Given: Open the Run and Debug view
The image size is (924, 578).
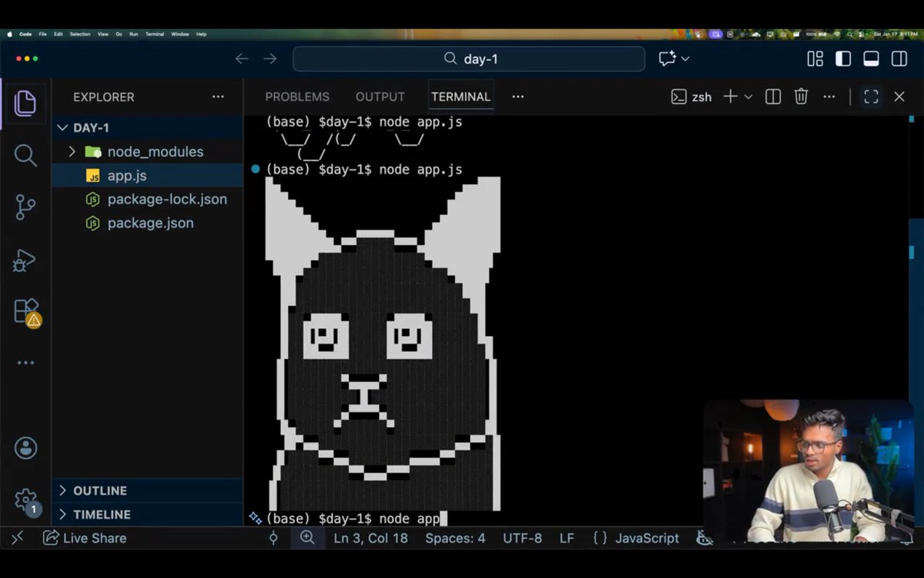Looking at the screenshot, I should 25,260.
